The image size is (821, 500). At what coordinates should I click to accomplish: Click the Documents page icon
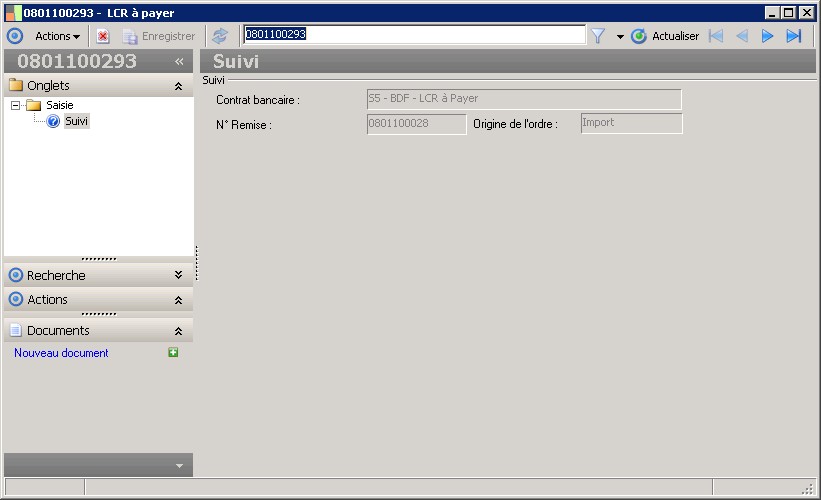click(16, 330)
